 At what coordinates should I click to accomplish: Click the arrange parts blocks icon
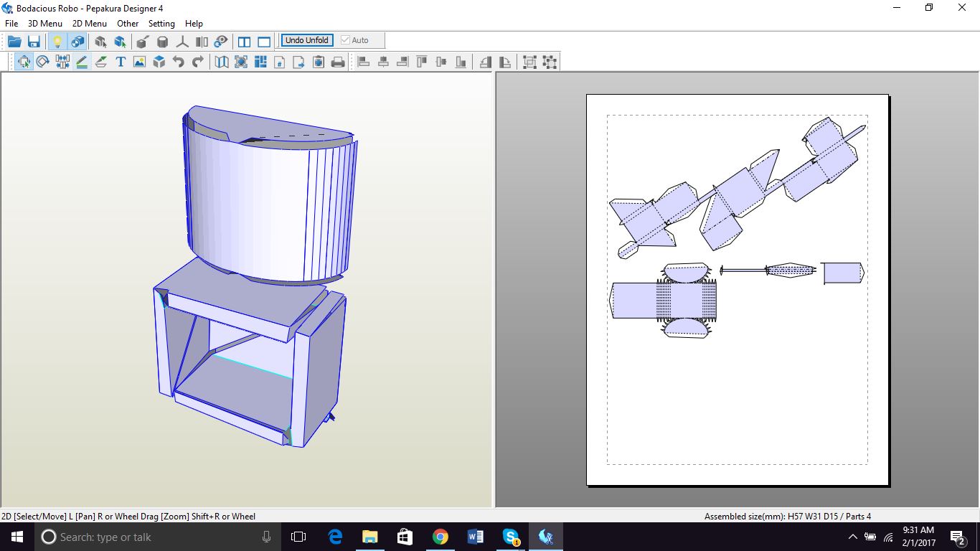[x=260, y=62]
